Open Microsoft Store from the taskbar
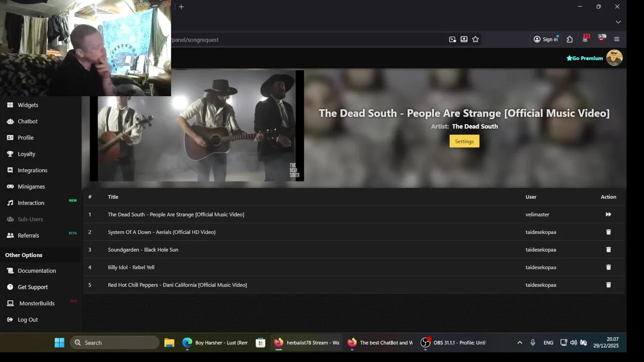Screen dimensions: 644x362 (x=260, y=342)
